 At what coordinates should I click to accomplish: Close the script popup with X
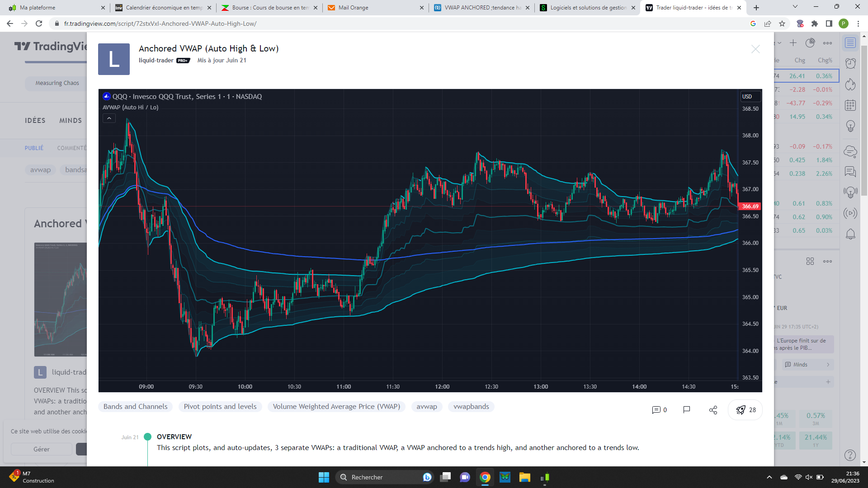pyautogui.click(x=755, y=49)
